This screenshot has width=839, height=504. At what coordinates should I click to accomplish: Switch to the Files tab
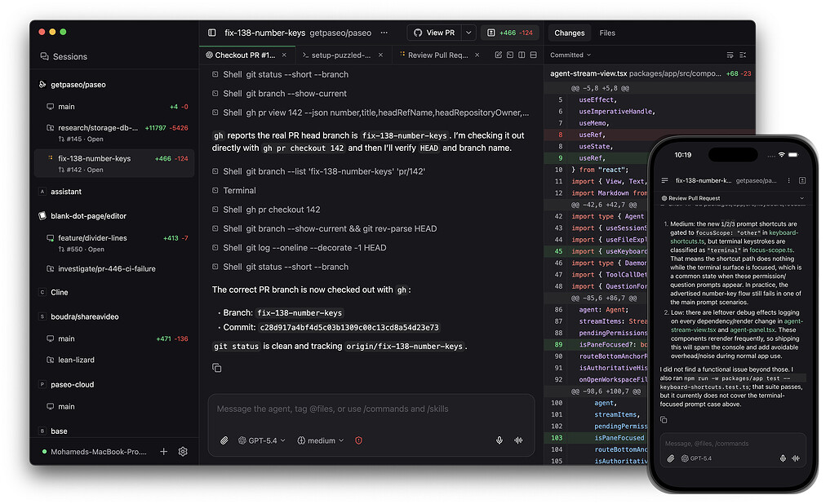click(x=607, y=33)
